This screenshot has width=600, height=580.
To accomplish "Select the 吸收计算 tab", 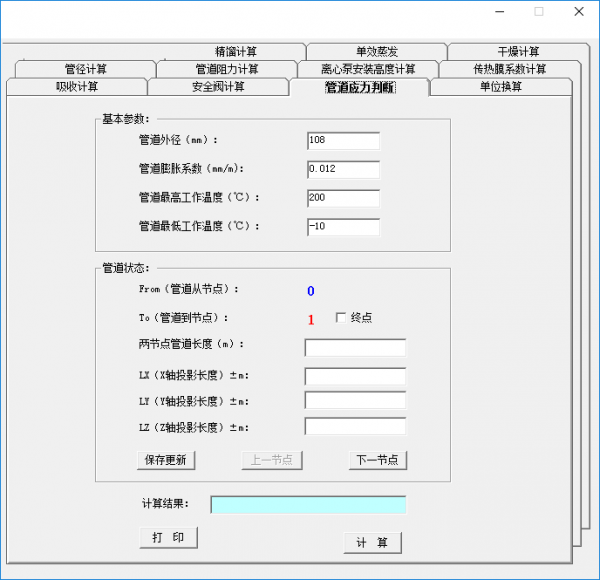I will (x=77, y=87).
